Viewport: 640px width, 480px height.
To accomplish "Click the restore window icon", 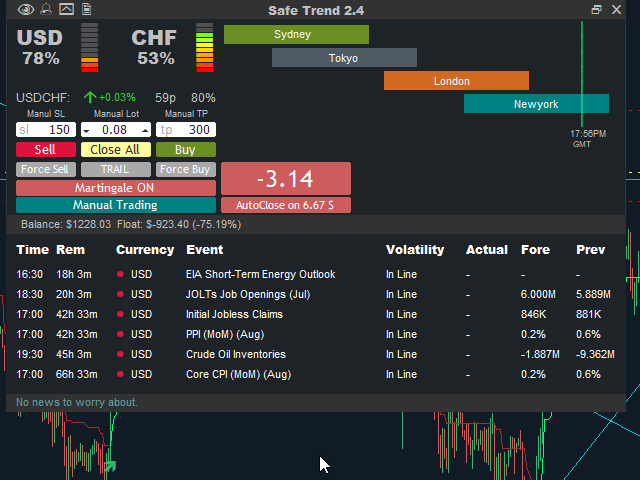I will click(x=596, y=9).
